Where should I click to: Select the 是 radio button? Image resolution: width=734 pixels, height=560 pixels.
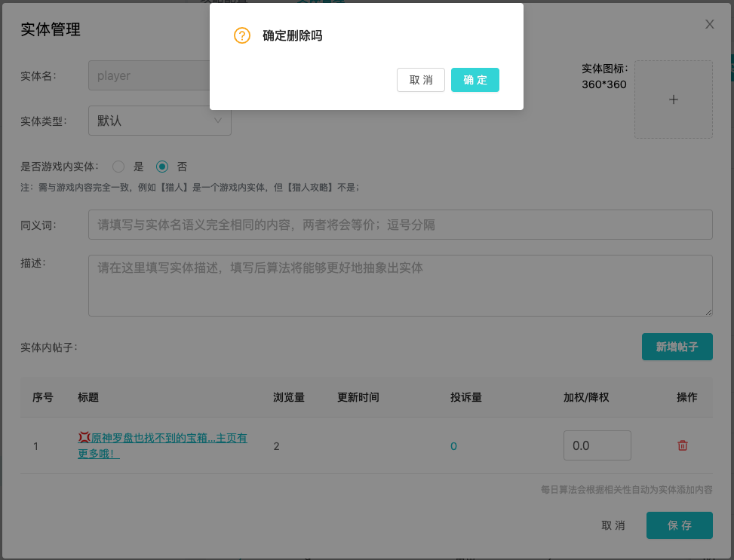point(118,167)
